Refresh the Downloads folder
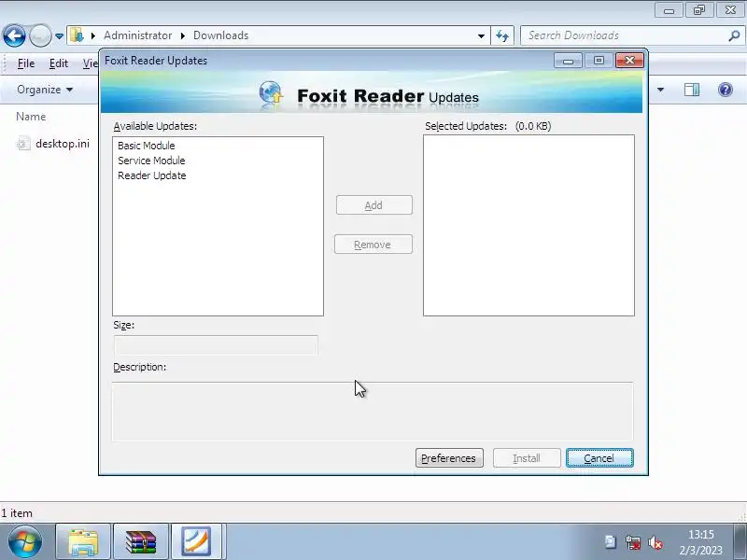Screen dimensions: 747x560 pos(502,35)
